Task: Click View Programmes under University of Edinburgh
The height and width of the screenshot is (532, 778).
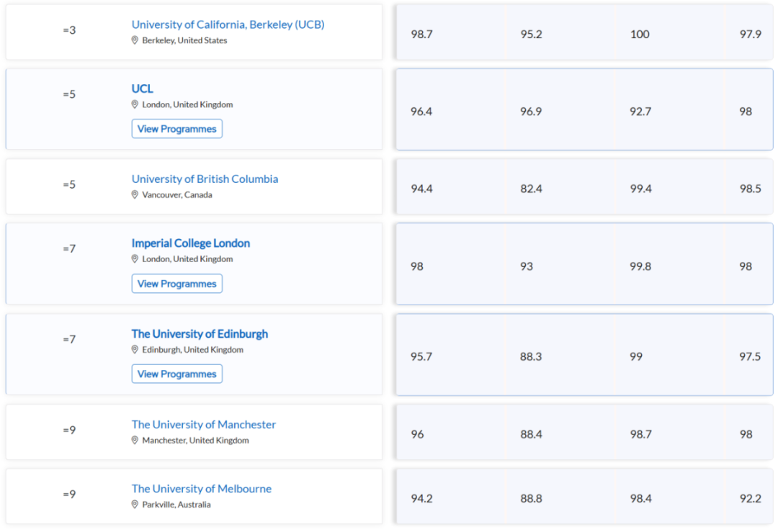Action: point(177,374)
